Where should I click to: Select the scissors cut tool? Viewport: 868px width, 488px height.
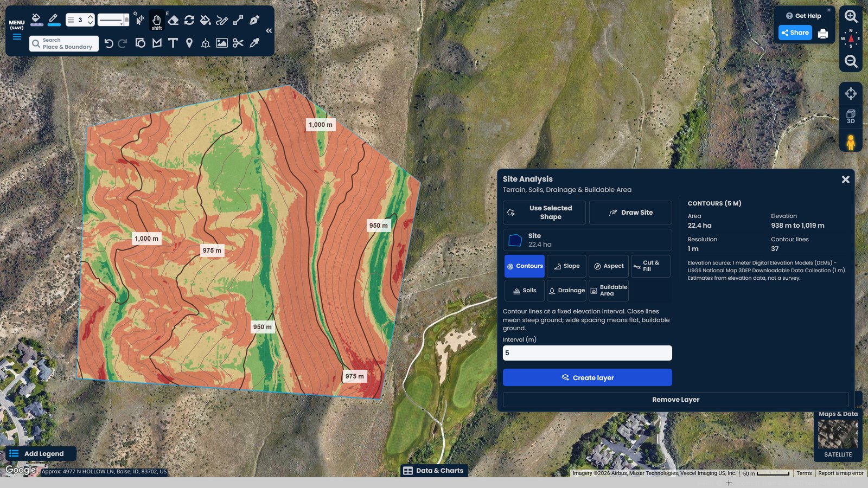pos(238,43)
